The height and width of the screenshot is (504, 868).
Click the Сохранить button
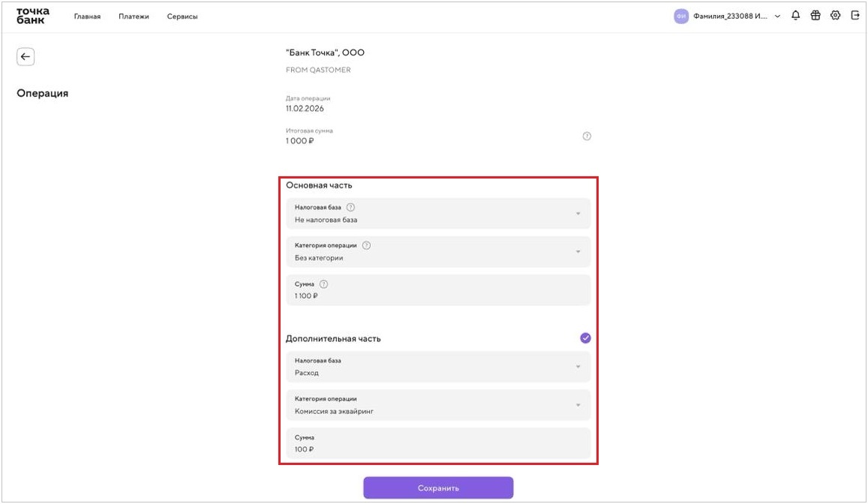point(438,488)
